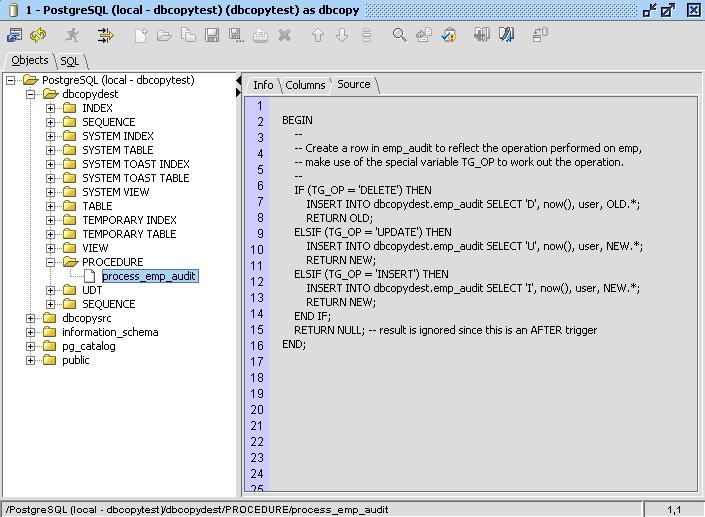The width and height of the screenshot is (705, 517).
Task: Click the magnifying glass search icon
Action: point(399,35)
